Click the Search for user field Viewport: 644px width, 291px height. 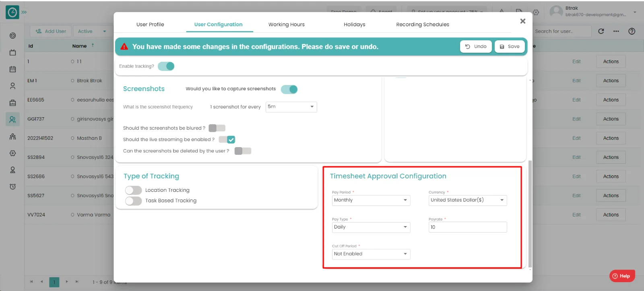point(562,31)
